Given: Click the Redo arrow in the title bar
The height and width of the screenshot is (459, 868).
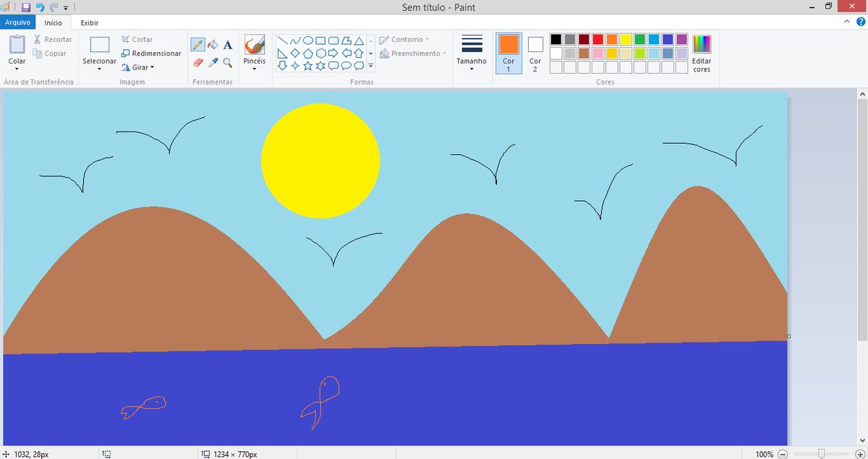Looking at the screenshot, I should 54,7.
